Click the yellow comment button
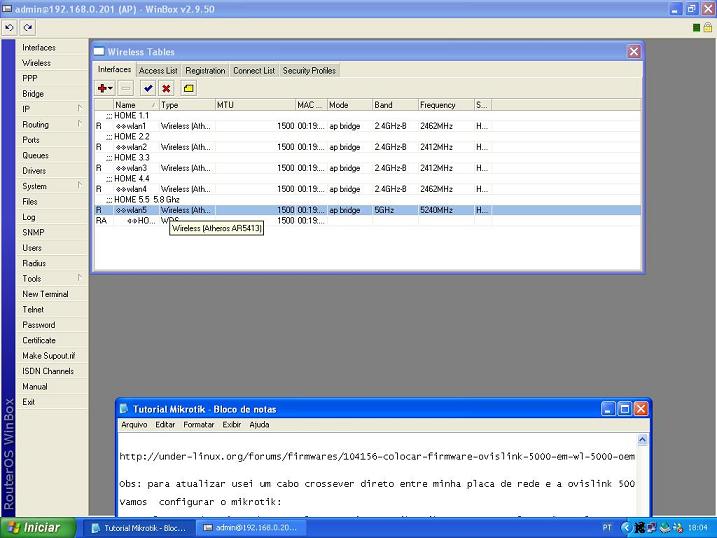Viewport: 717px width, 538px height. pos(188,88)
